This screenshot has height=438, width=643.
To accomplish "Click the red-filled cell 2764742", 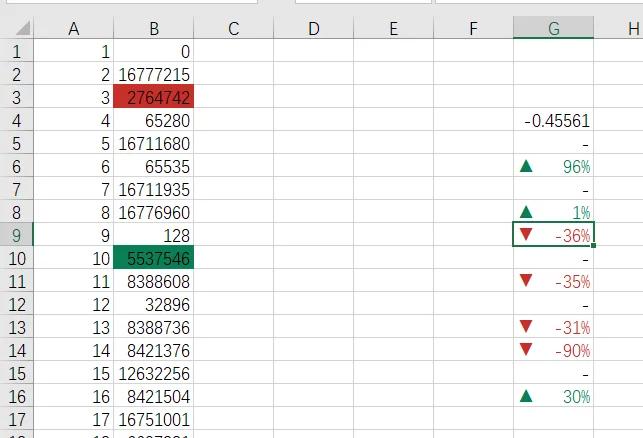I will (153, 97).
